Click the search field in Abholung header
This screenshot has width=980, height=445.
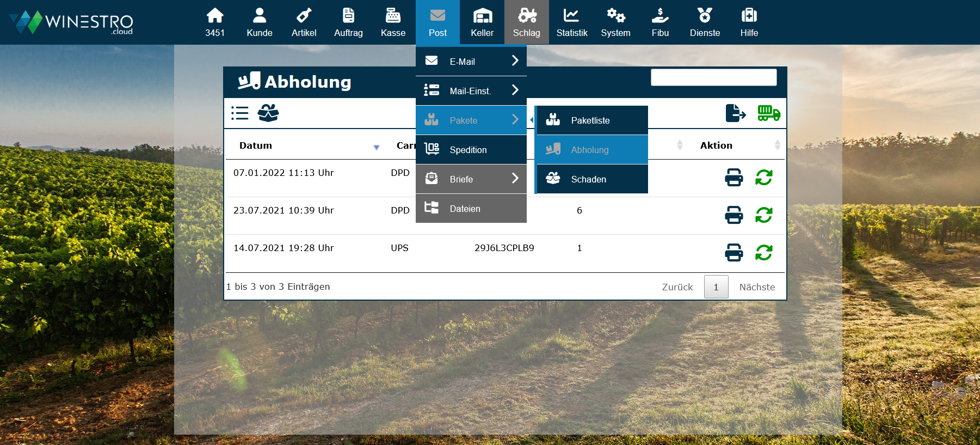713,77
